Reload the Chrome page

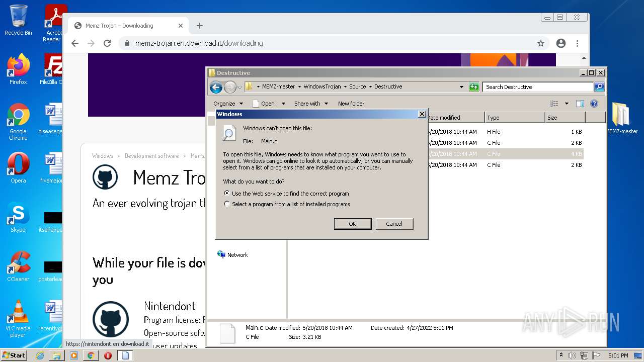(107, 43)
